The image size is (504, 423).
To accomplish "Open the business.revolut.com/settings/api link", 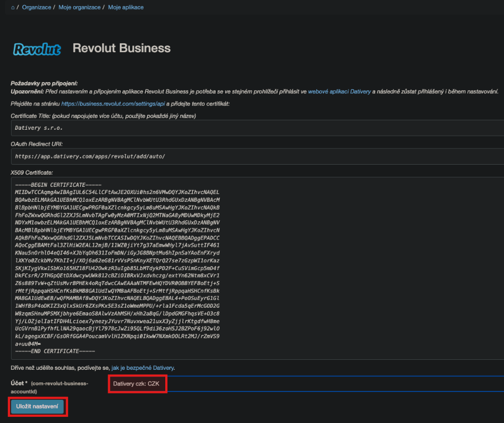I will [x=113, y=104].
